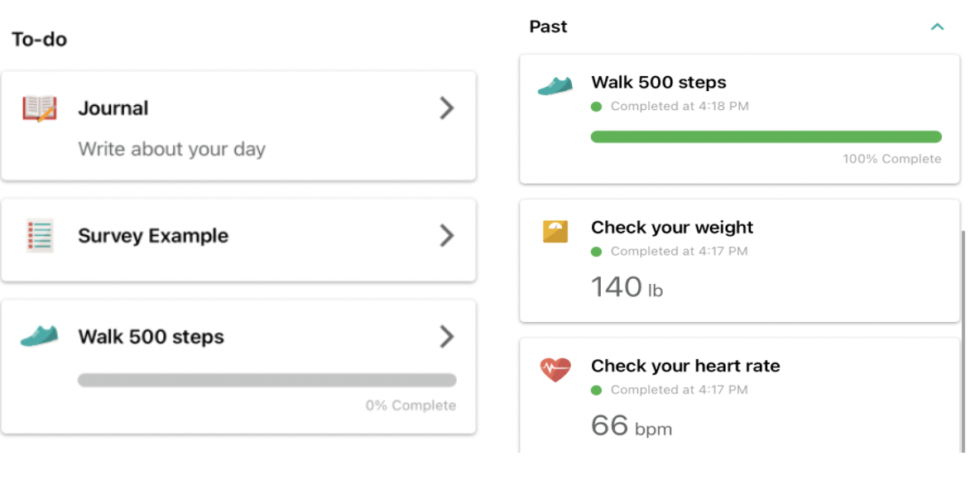
Task: Open Survey Example using its right arrow
Action: point(446,236)
